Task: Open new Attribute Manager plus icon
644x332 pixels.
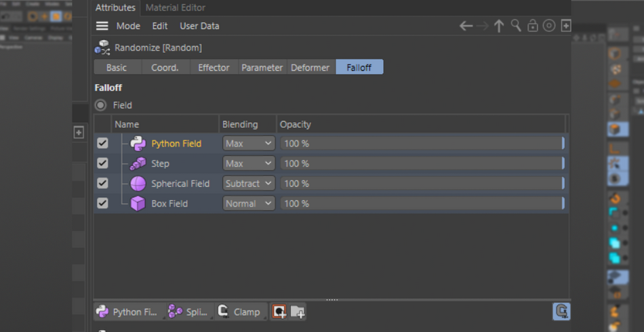Action: click(x=566, y=26)
